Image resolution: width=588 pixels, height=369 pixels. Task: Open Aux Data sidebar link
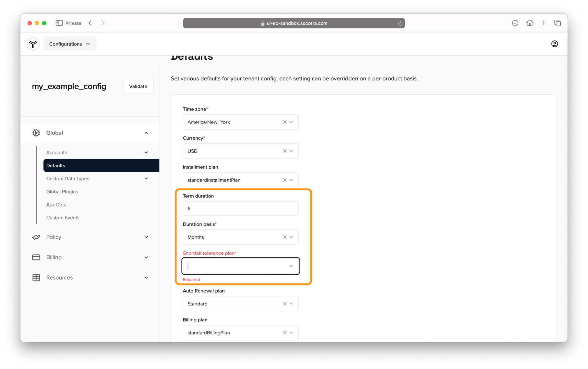(x=56, y=205)
